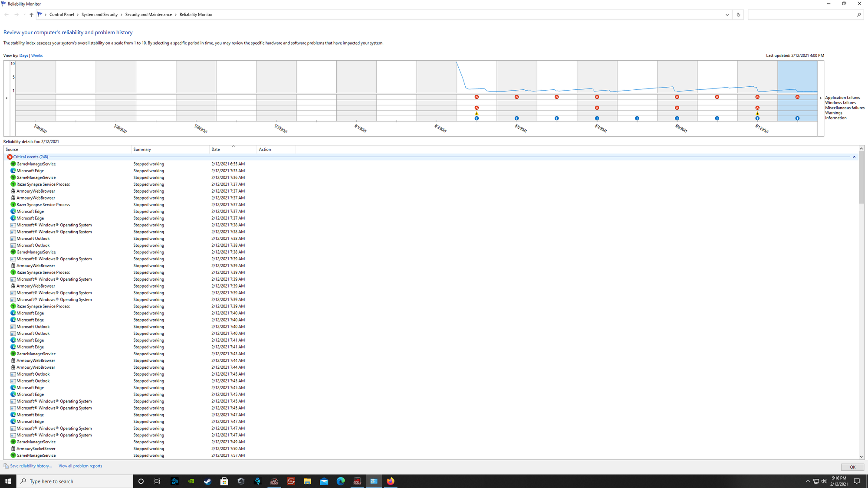
Task: Select 2/5/2021 application failure icon
Action: point(516,97)
